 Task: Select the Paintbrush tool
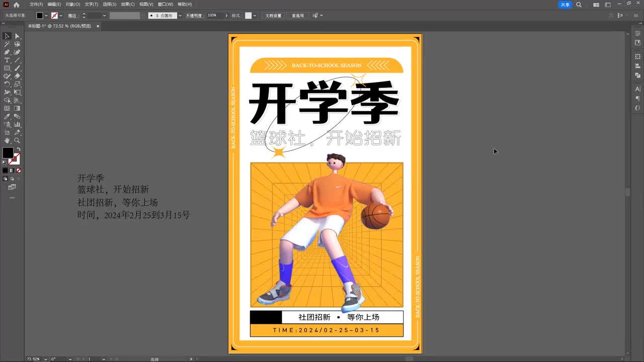pyautogui.click(x=17, y=68)
